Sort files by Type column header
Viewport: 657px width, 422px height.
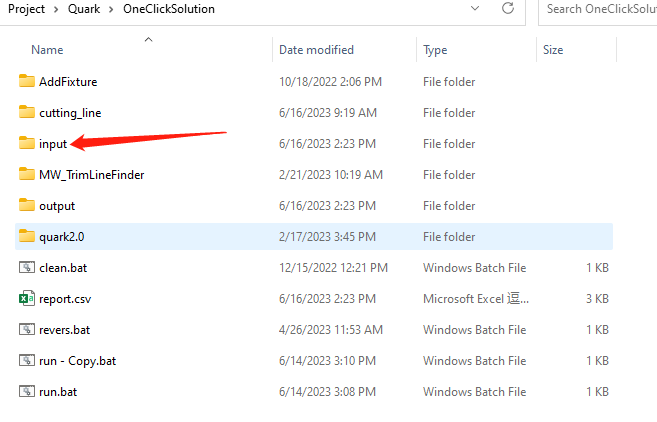[x=435, y=49]
